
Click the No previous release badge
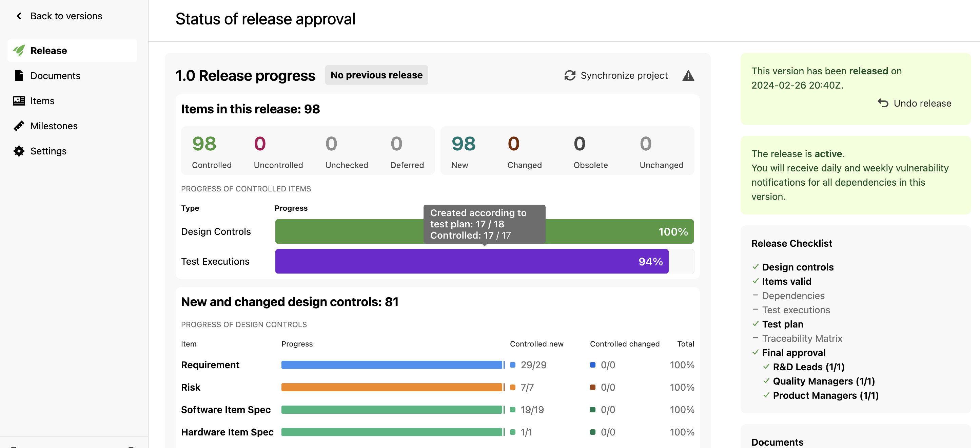coord(376,75)
